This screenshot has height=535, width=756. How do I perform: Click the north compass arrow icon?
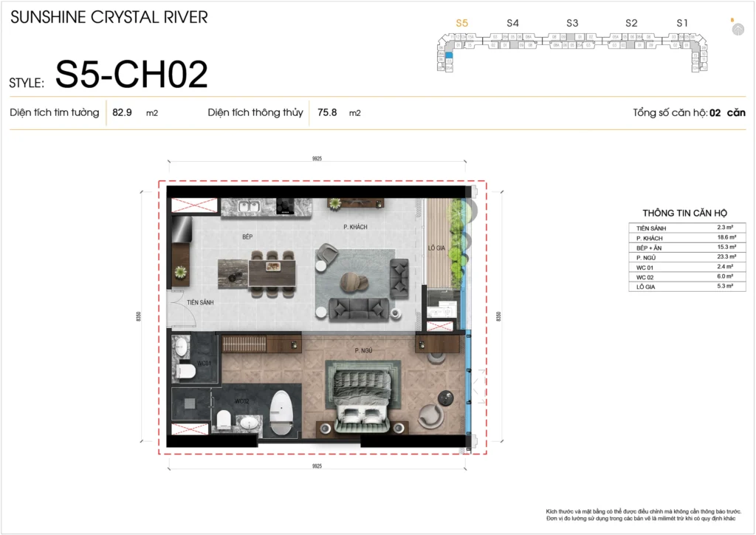click(x=737, y=29)
